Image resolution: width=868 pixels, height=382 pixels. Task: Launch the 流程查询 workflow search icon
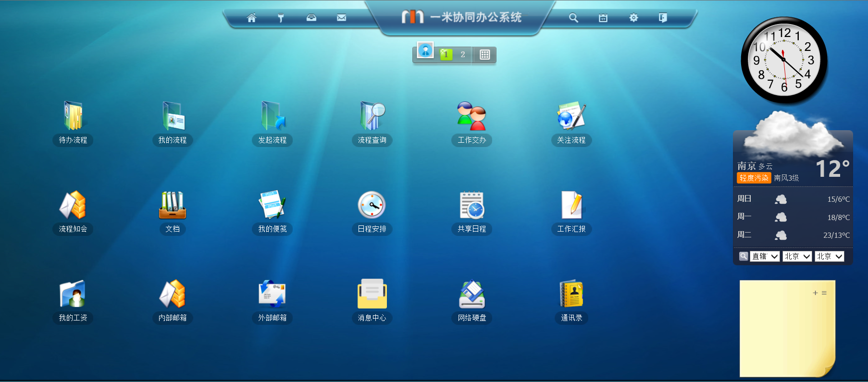tap(372, 116)
